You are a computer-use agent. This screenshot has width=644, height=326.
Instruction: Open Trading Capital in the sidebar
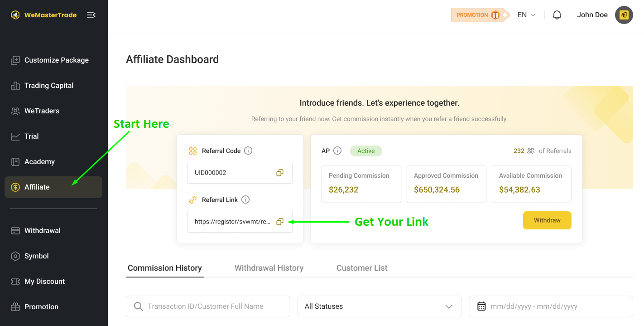[49, 86]
